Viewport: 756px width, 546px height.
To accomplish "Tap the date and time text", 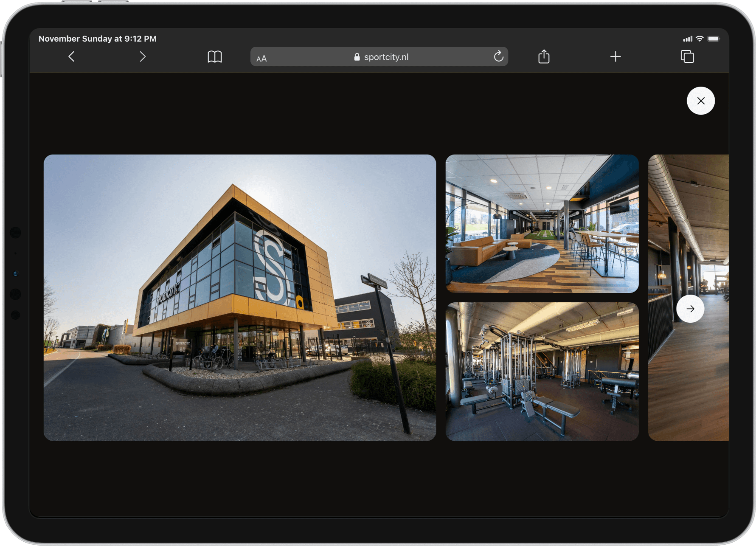I will click(x=98, y=39).
